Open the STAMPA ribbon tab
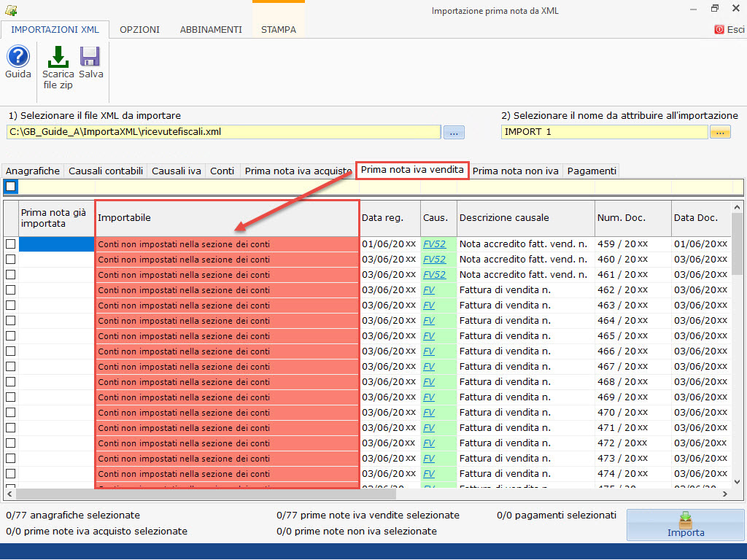This screenshot has width=747, height=560. tap(279, 29)
